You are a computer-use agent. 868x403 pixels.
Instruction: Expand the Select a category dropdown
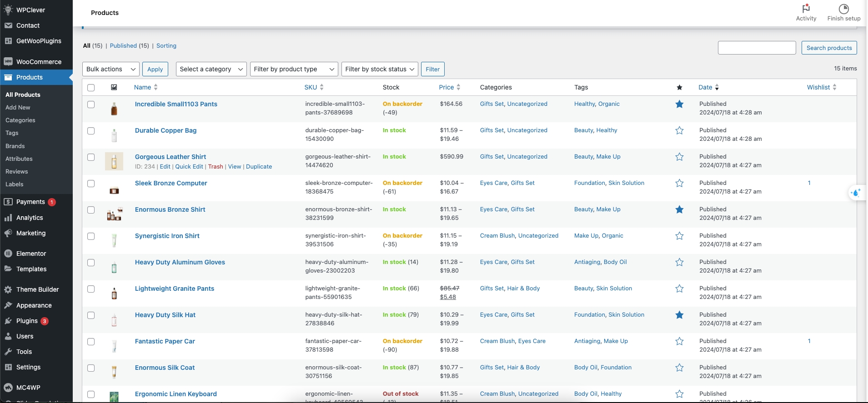(x=211, y=69)
